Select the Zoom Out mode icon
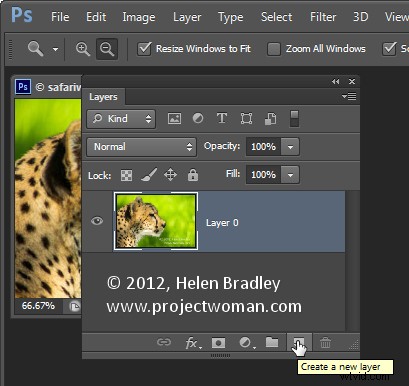Viewport: 409px width, 386px height. point(107,49)
